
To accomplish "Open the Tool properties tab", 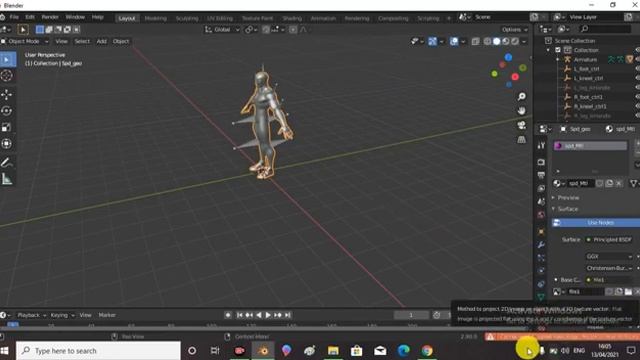I will point(541,145).
